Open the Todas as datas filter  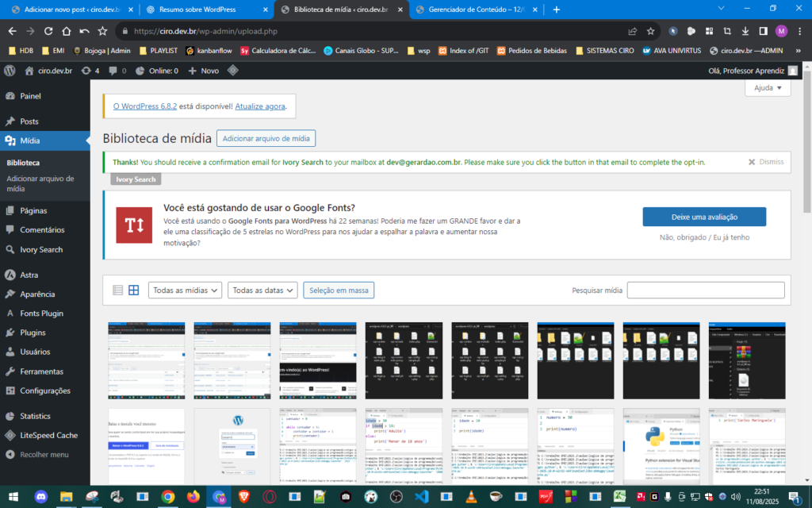pyautogui.click(x=262, y=291)
